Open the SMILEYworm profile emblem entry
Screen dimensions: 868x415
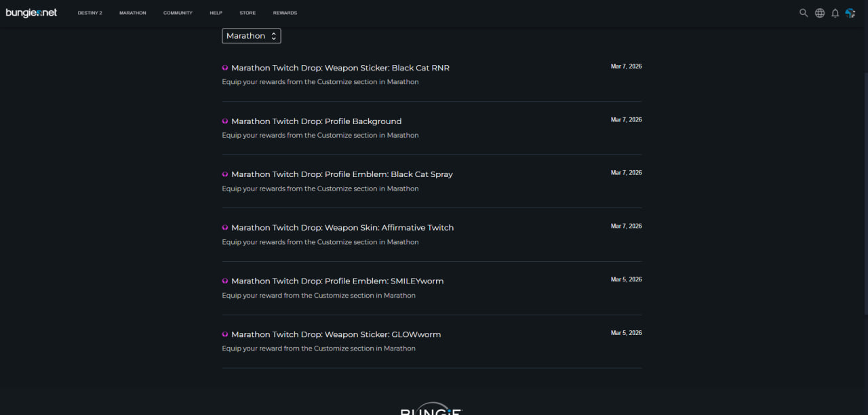(337, 281)
